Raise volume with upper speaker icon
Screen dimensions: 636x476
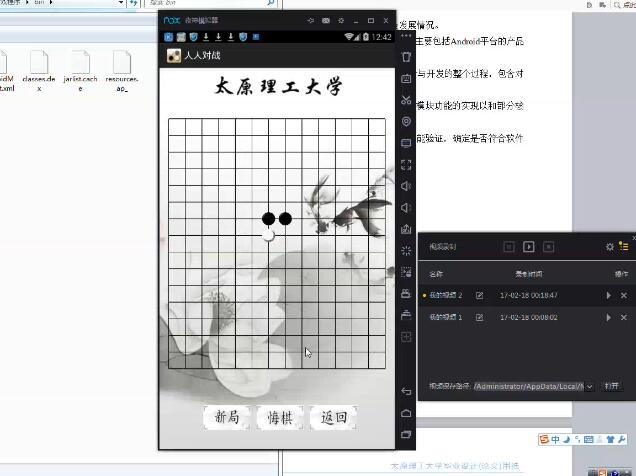406,186
